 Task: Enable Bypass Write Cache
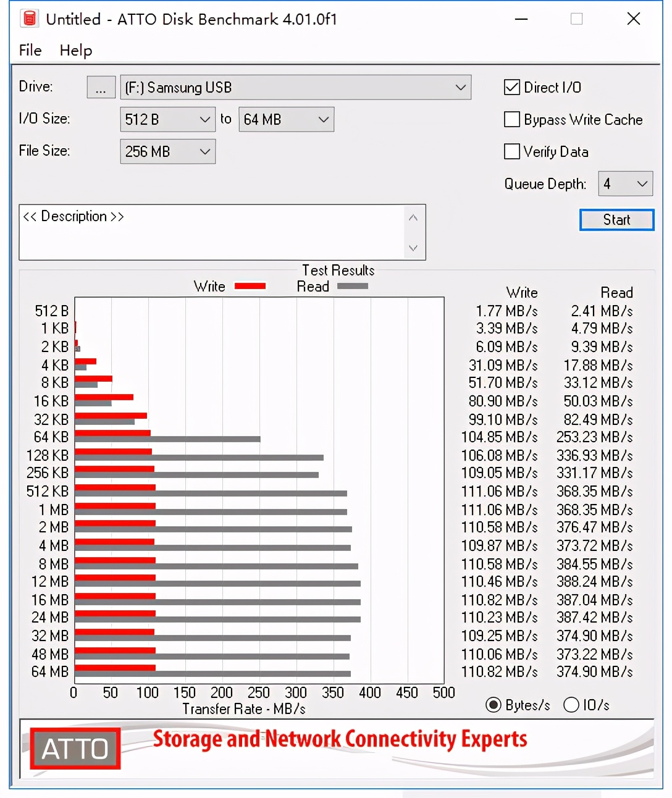512,119
